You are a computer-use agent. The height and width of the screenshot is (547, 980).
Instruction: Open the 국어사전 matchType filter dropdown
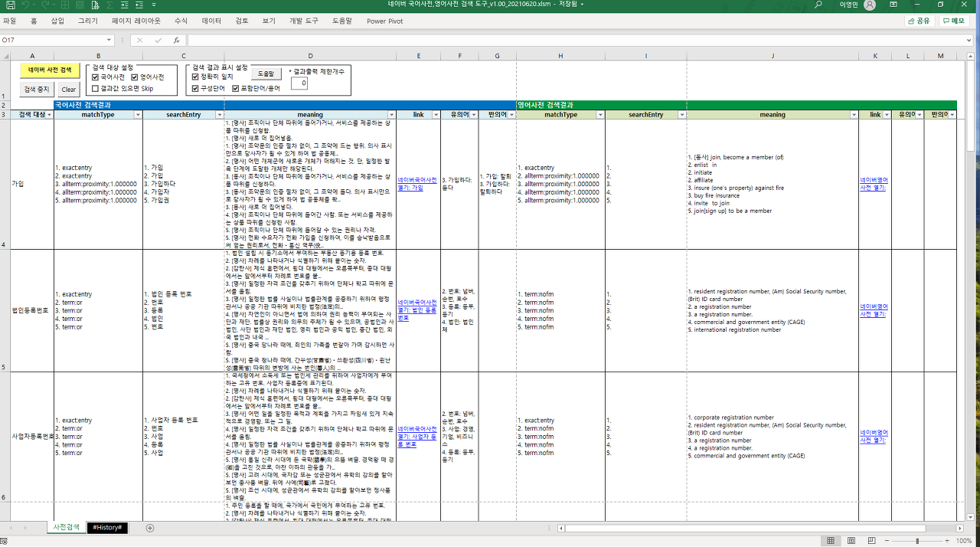pyautogui.click(x=138, y=115)
